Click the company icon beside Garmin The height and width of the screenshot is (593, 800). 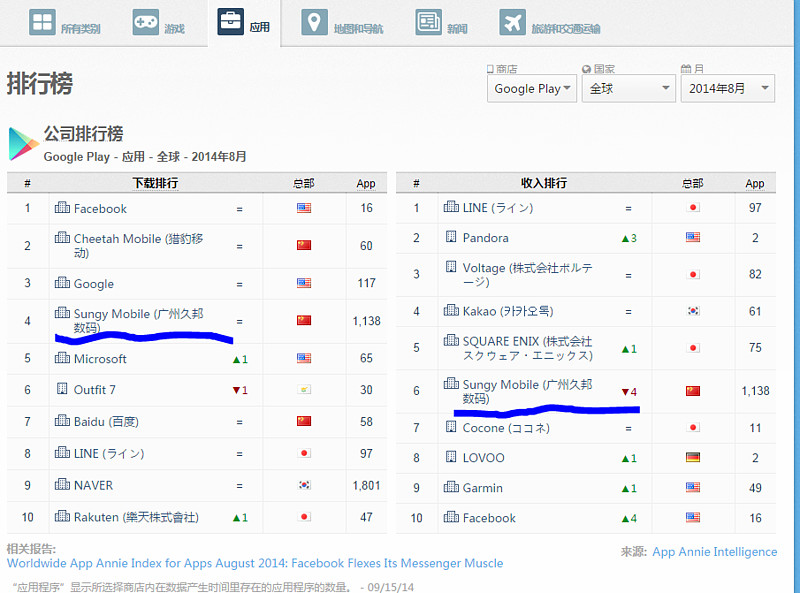[451, 487]
